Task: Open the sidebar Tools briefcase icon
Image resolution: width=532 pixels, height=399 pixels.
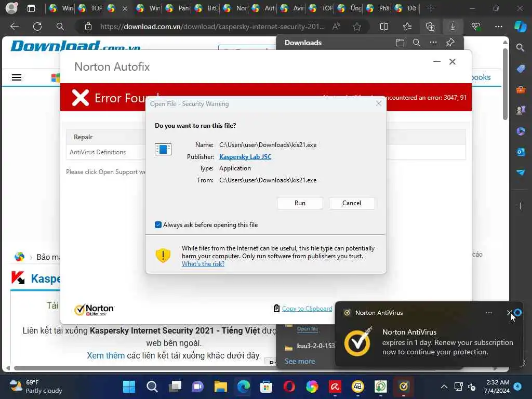Action: 520,89
